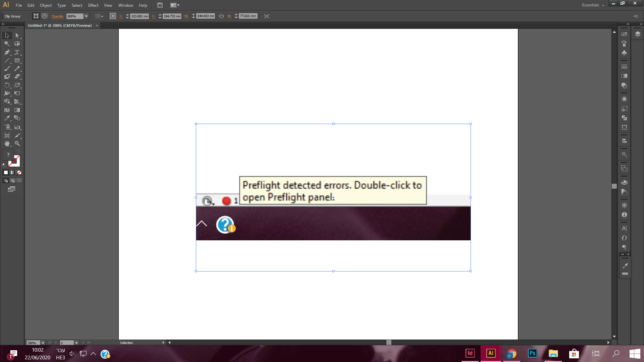644x362 pixels.
Task: Click the X position input field
Action: tap(139, 16)
